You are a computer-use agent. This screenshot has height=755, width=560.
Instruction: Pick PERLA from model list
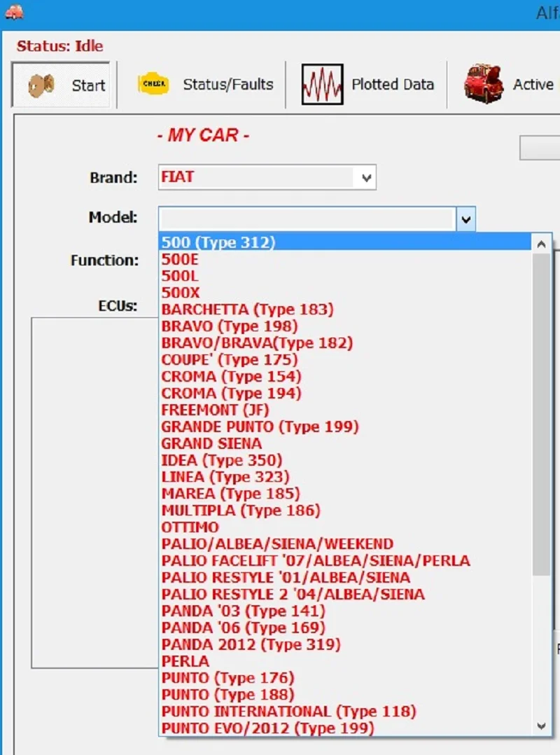click(344, 661)
